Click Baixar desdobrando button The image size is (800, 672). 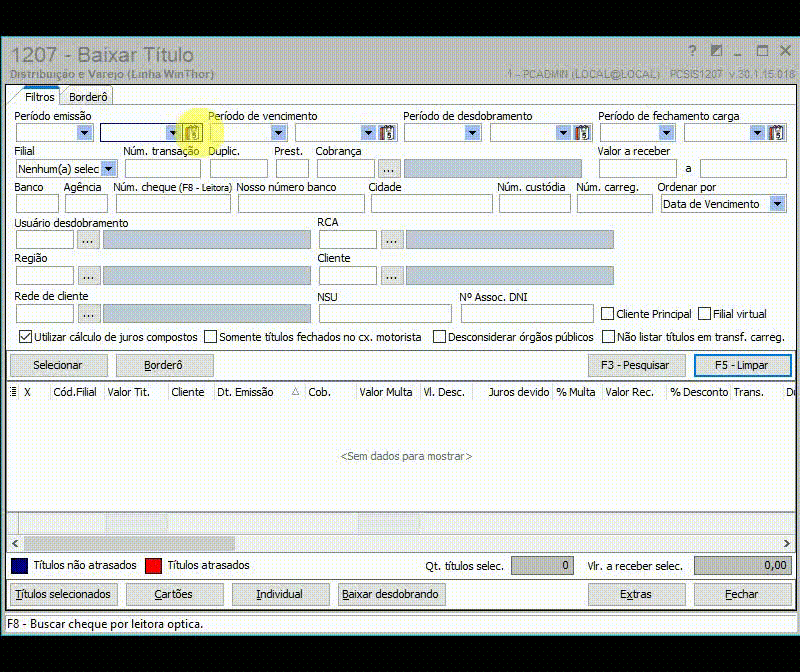[x=391, y=594]
